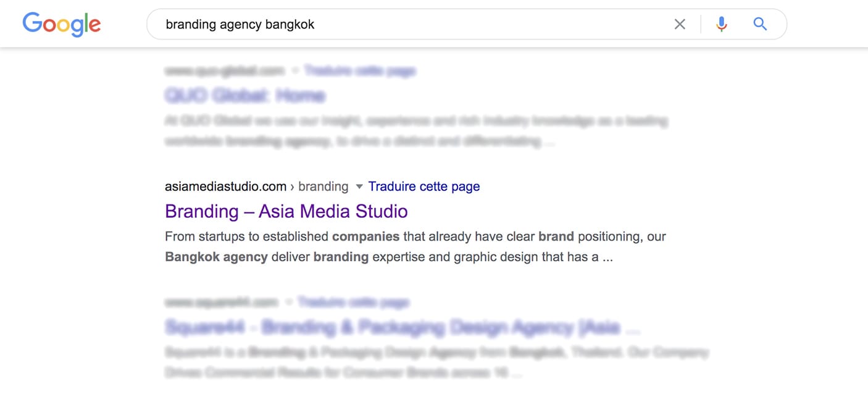Open the blurred QUO Global: Home result
Viewport: 868px width, 402px height.
point(245,96)
